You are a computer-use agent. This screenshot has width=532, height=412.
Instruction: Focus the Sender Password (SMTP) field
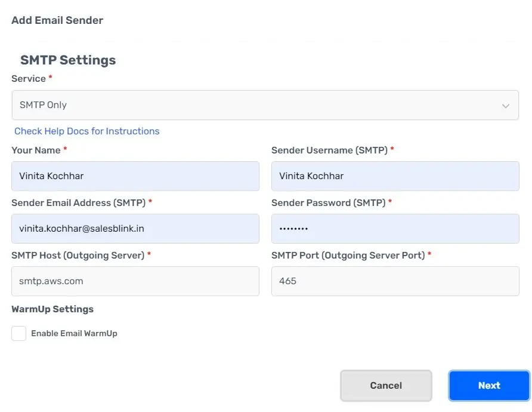point(395,229)
